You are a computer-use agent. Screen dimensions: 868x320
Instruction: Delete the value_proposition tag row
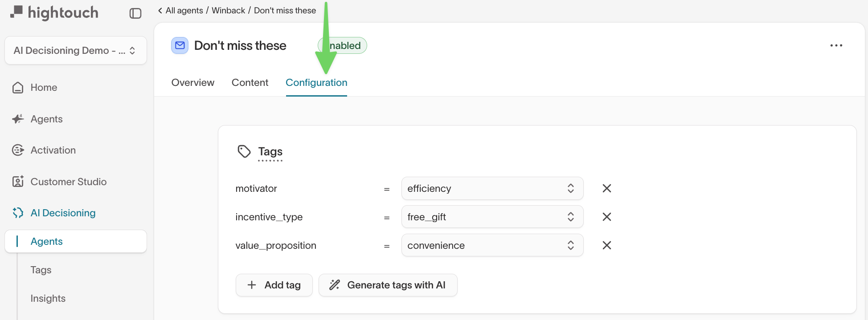click(606, 245)
